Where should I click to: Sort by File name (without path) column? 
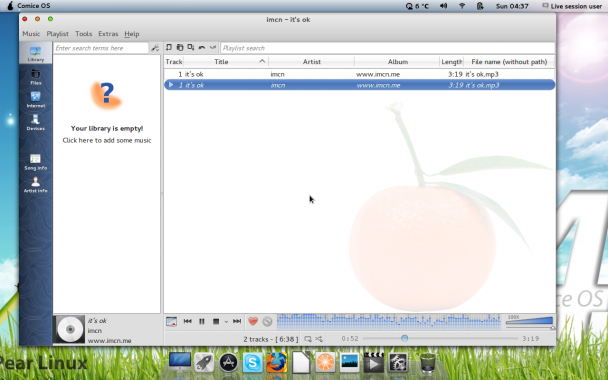point(509,62)
